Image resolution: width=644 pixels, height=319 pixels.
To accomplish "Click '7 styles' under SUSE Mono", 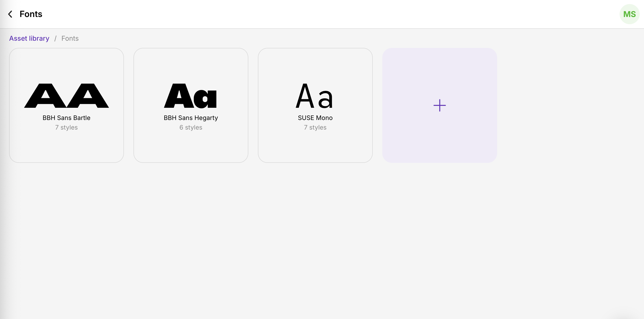I will (x=315, y=128).
